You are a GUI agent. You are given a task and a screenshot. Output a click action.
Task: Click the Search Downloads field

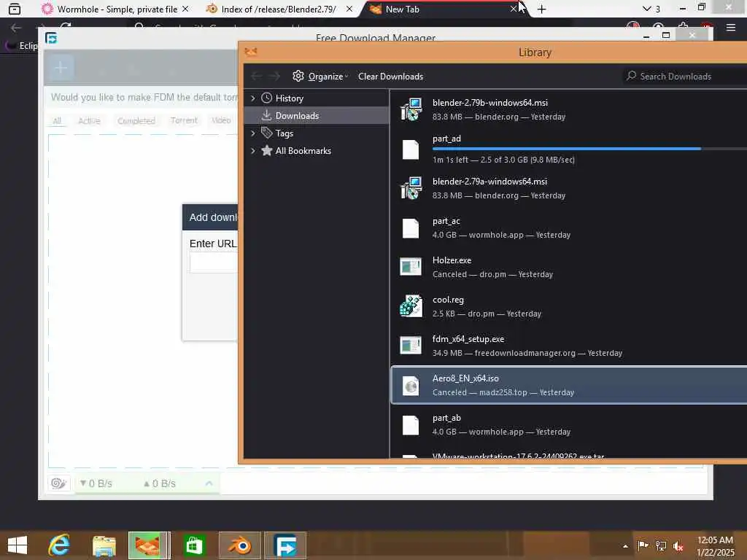pyautogui.click(x=686, y=76)
